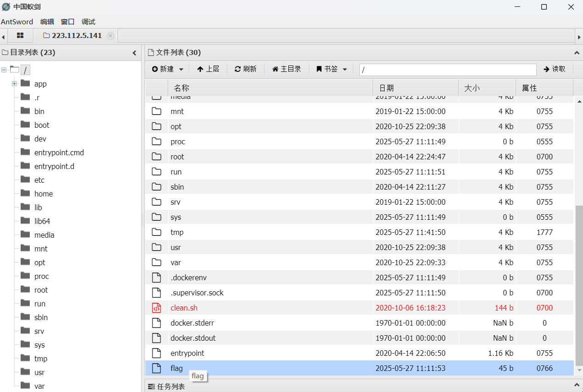Expand the app folder in tree
Image resolution: width=583 pixels, height=392 pixels.
click(14, 84)
